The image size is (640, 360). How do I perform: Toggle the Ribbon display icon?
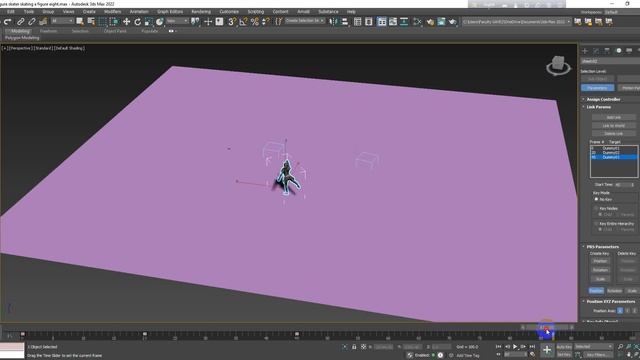coord(382,22)
